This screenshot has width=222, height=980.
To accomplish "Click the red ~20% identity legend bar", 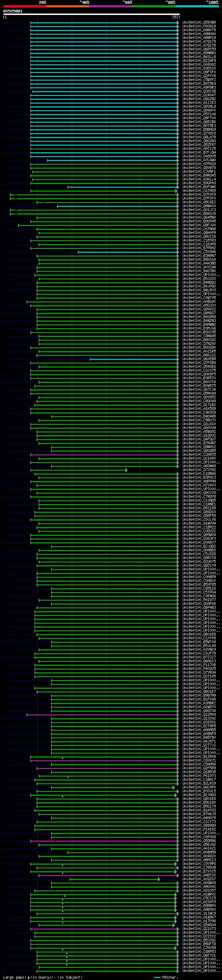I will coord(25,6).
